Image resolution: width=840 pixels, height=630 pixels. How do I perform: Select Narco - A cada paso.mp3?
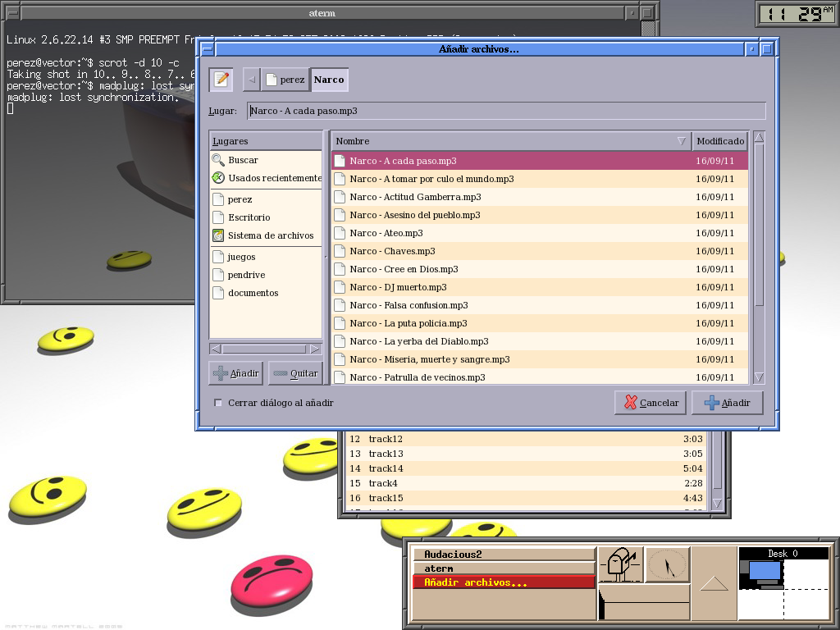tap(540, 161)
